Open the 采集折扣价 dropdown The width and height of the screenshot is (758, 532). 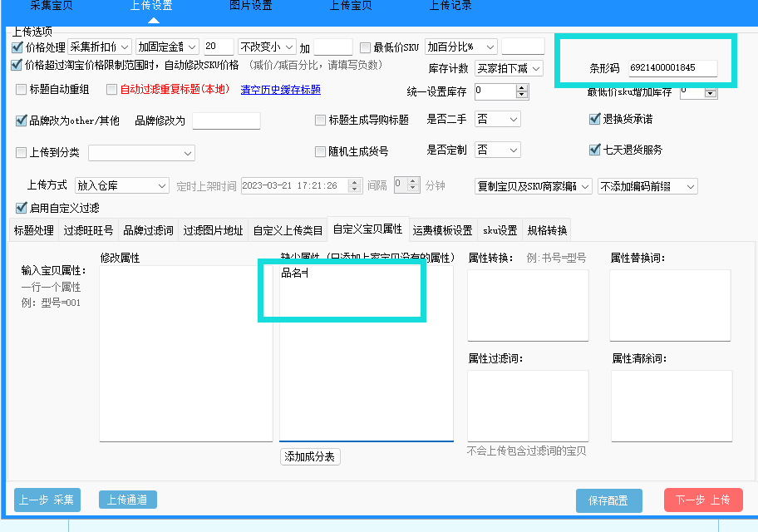[100, 47]
